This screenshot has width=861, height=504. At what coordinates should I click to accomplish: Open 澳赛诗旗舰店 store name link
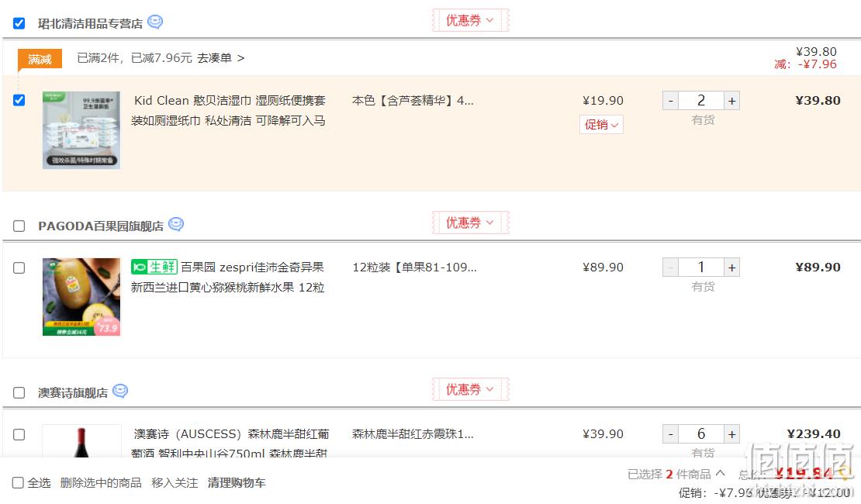point(73,393)
